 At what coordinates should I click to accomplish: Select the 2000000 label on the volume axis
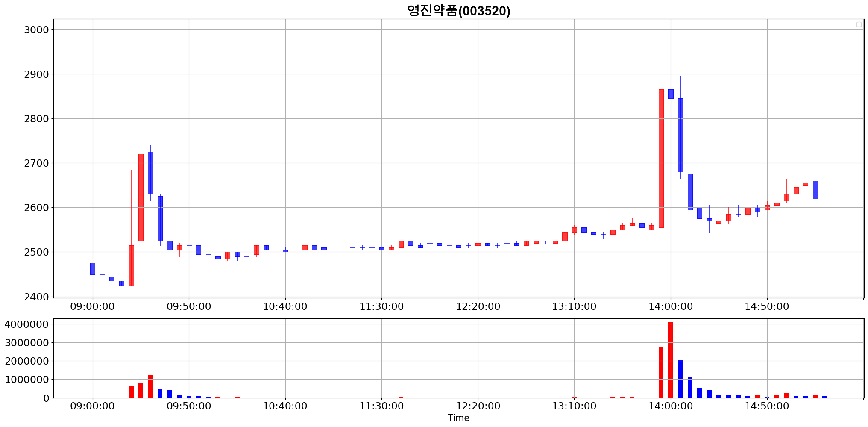[x=26, y=361]
